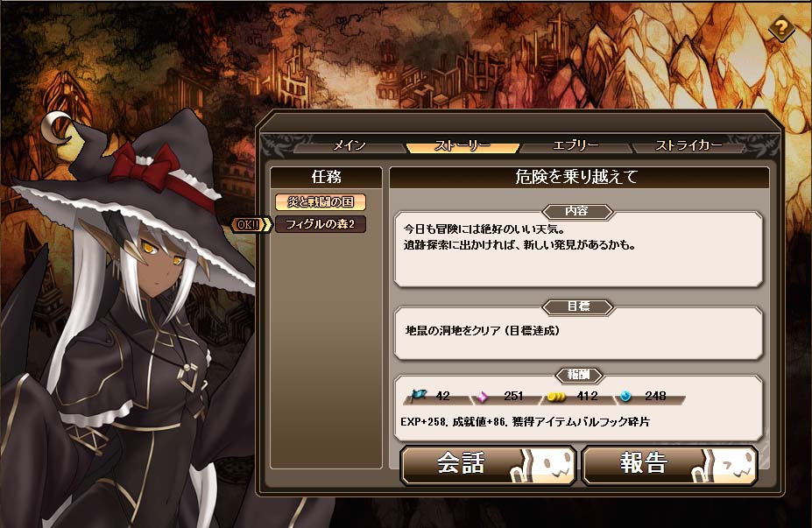Select the フィグルの森2 quest entry
This screenshot has width=812, height=528.
click(x=321, y=224)
